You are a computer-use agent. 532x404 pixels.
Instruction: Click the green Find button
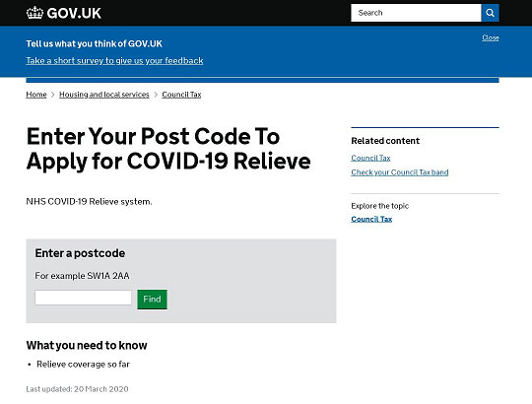[x=152, y=299]
